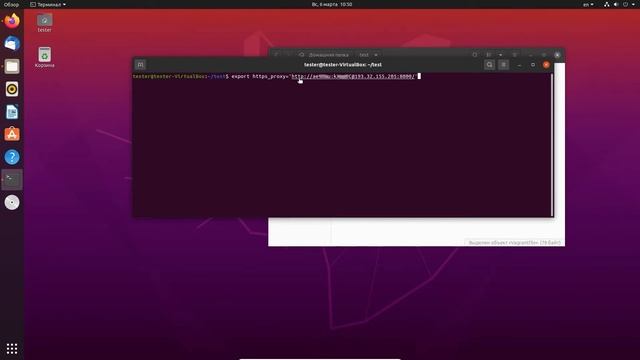Image resolution: width=640 pixels, height=360 pixels.
Task: Open Обзор activities overview
Action: tap(11, 4)
